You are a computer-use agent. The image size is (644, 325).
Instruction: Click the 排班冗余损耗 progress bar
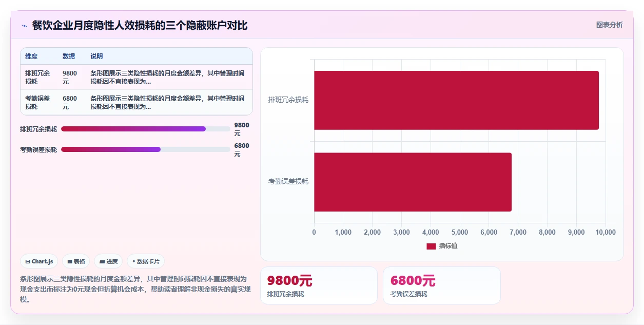pos(146,129)
